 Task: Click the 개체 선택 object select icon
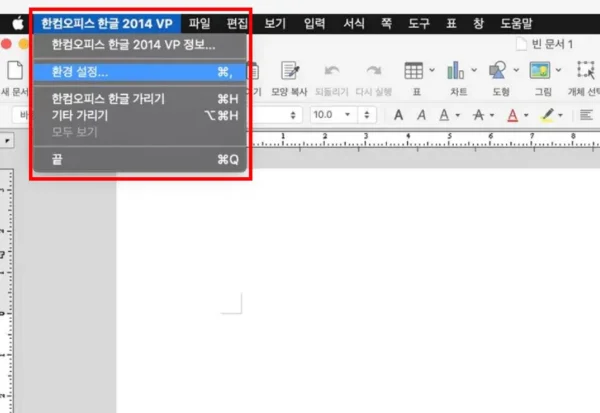[x=586, y=70]
